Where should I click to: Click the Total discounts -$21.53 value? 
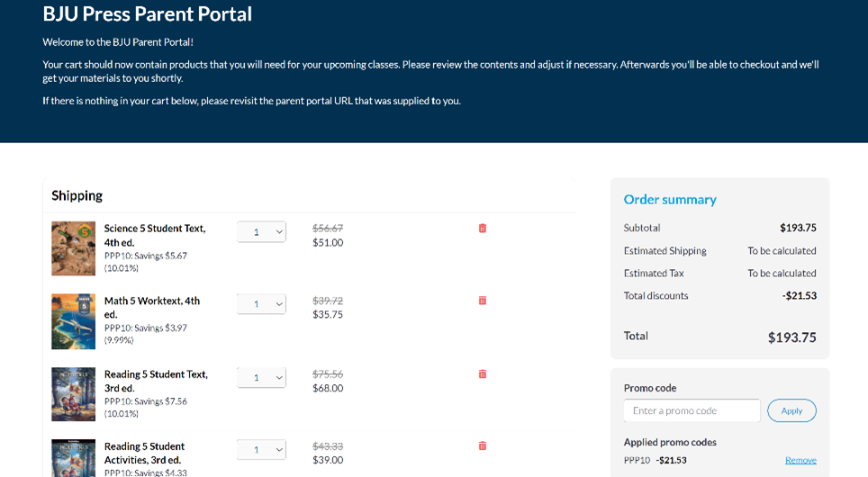click(800, 295)
